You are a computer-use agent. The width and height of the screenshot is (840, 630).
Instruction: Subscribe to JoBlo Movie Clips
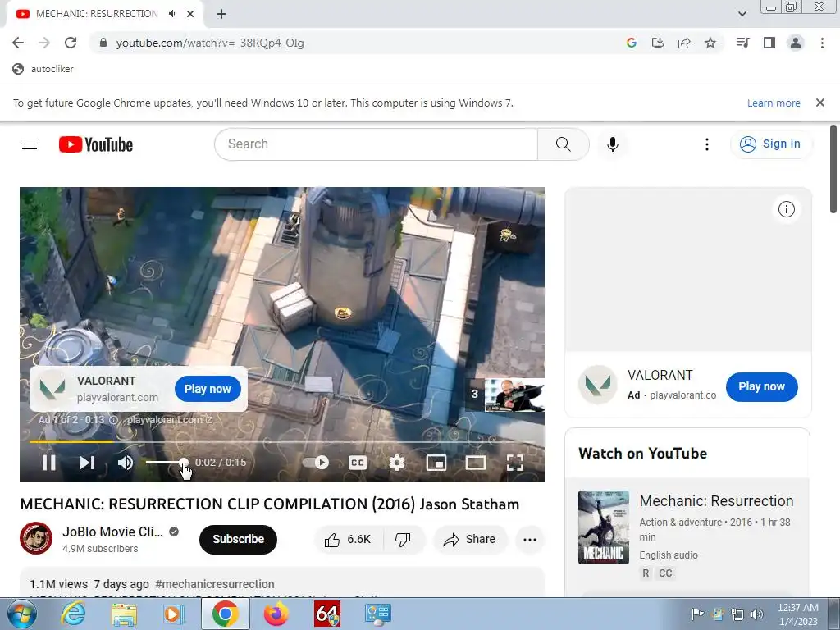[x=238, y=539]
